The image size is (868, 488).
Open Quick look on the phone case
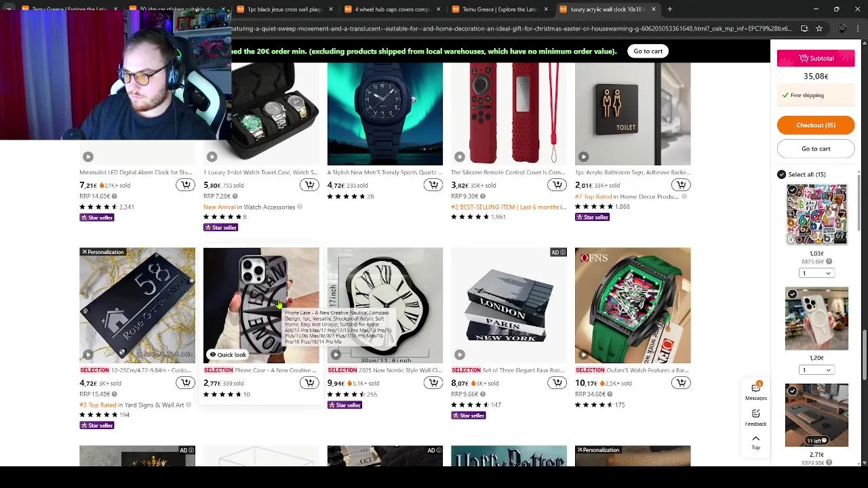point(227,354)
